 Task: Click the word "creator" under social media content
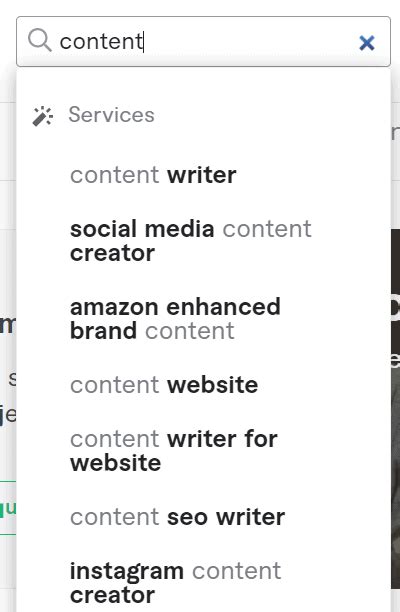(112, 253)
